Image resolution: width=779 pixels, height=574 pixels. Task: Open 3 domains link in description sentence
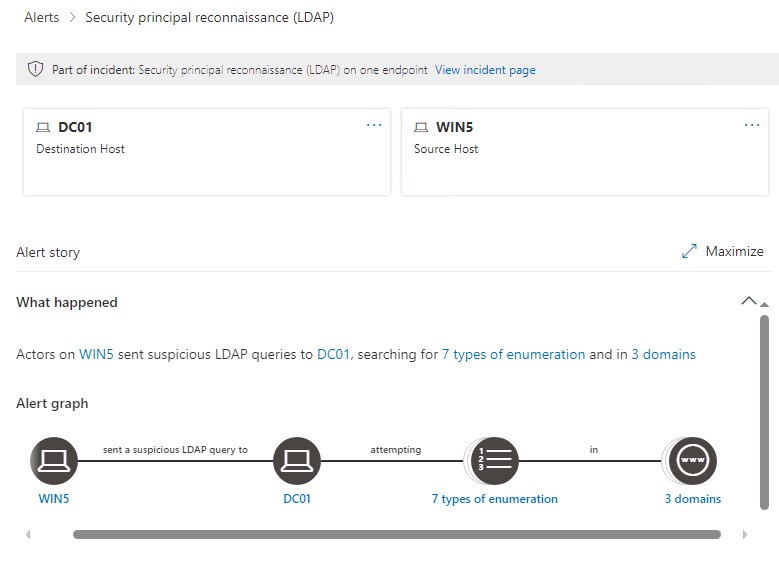click(663, 354)
